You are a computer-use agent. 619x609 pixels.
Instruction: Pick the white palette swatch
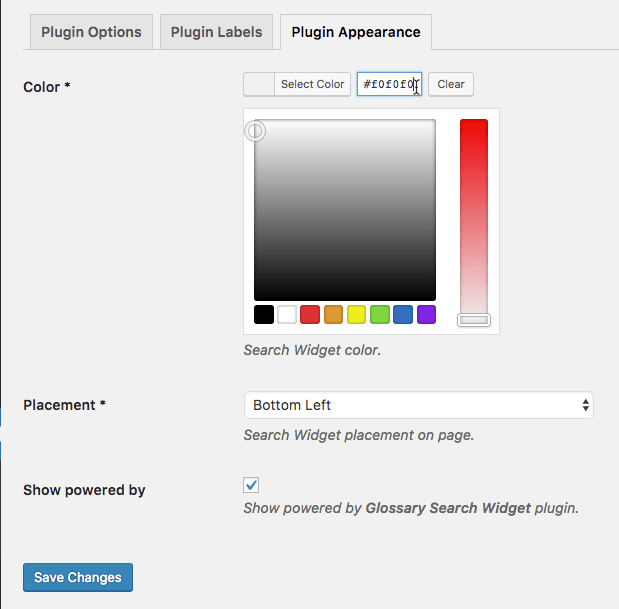[x=287, y=315]
